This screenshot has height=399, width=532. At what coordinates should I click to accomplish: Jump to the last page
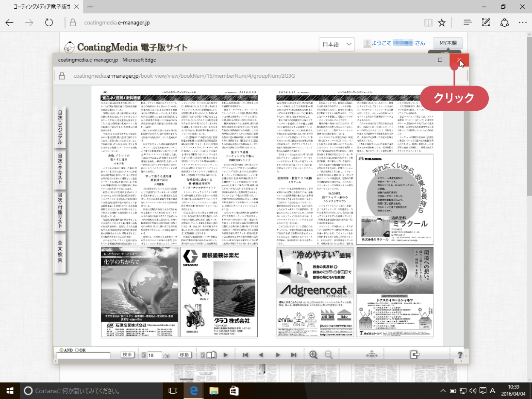click(294, 355)
